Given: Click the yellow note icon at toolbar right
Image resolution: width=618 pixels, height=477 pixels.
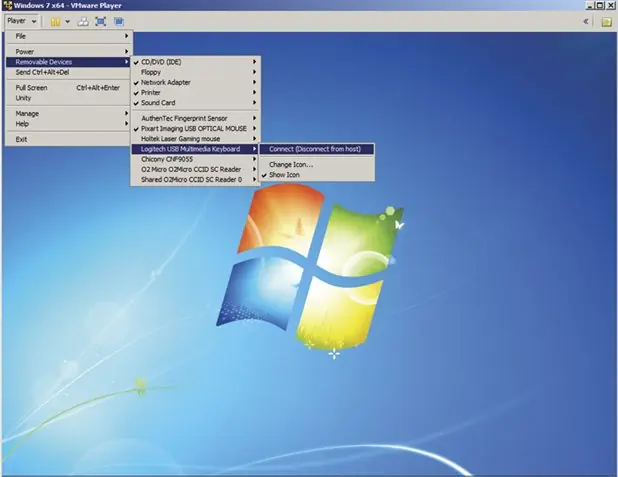Looking at the screenshot, I should (607, 22).
